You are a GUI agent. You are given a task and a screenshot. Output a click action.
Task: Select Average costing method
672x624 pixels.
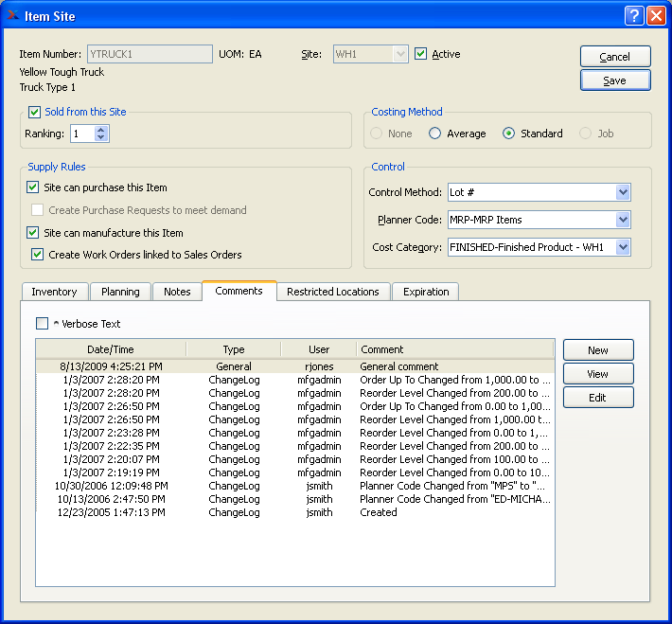(435, 134)
